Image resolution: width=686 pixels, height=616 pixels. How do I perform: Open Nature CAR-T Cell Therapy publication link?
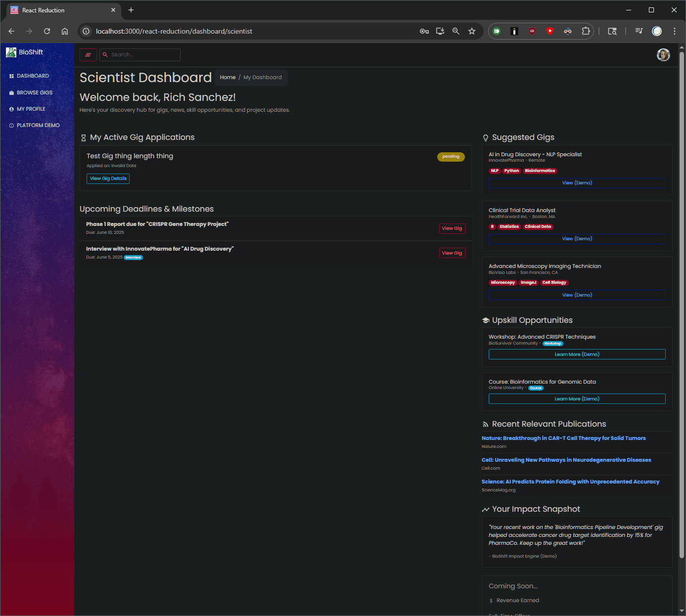coord(563,439)
